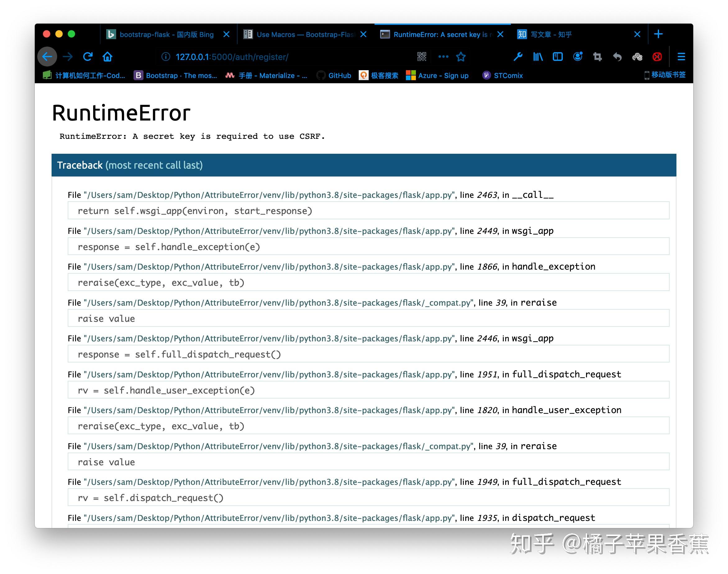Screen dimensions: 728x574
Task: Toggle the sidebar view icon
Action: coord(557,57)
